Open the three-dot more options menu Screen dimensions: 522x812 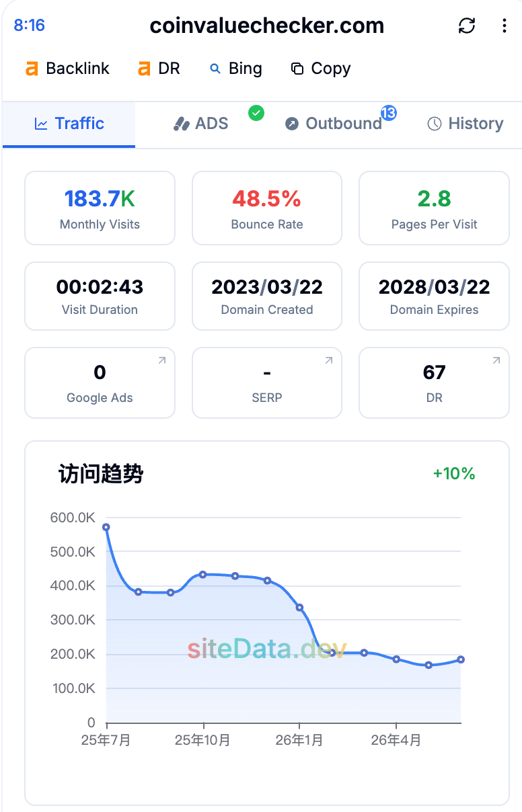tap(505, 26)
